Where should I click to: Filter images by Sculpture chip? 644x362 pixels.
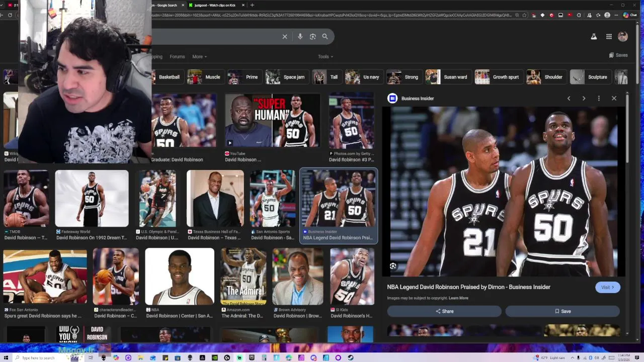click(591, 77)
